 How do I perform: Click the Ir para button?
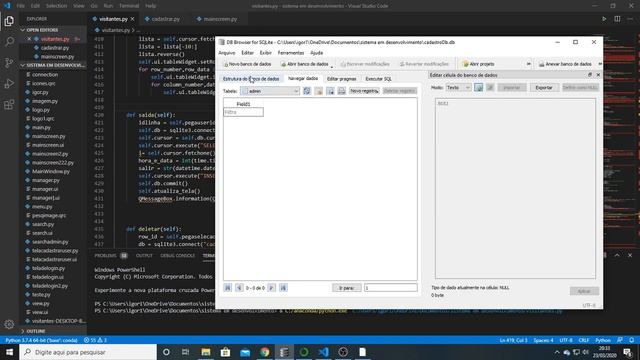point(347,288)
